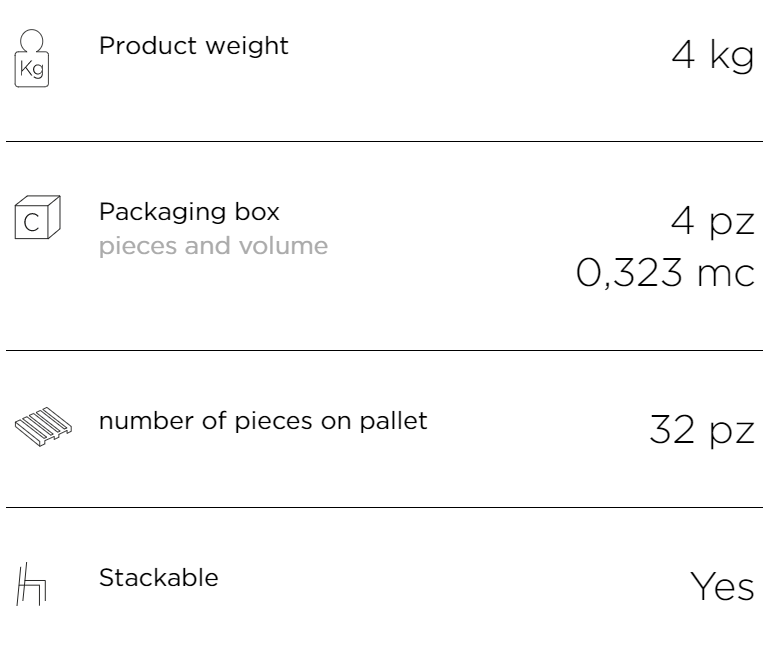779x651 pixels.
Task: Select the 4 pz packaging value
Action: coord(713,222)
